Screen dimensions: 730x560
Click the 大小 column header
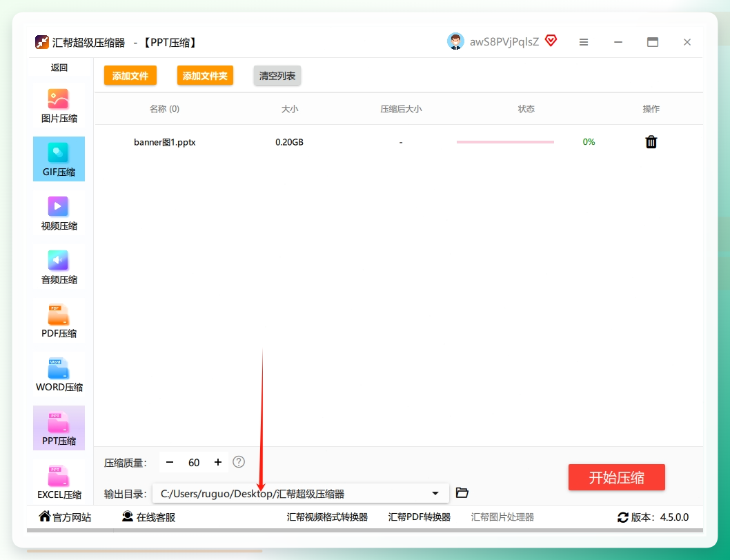tap(290, 109)
